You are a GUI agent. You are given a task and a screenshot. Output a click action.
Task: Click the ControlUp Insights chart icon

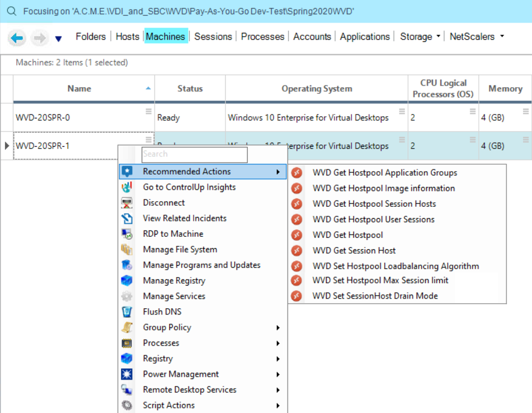pos(127,187)
